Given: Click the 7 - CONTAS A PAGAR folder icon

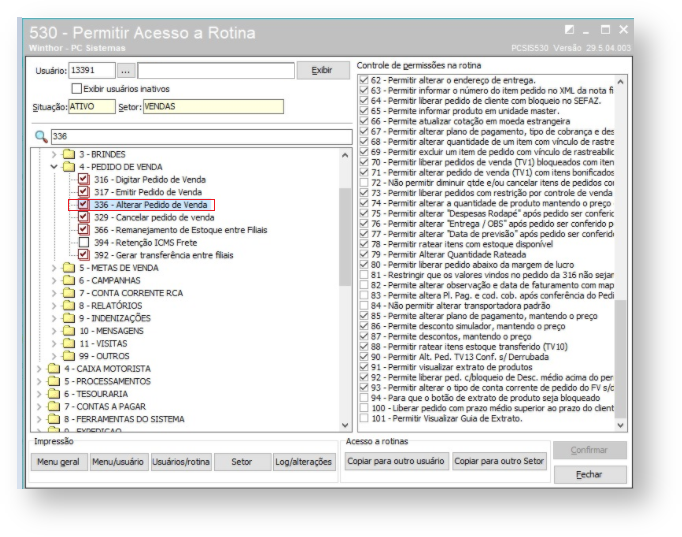Looking at the screenshot, I should click(x=54, y=407).
